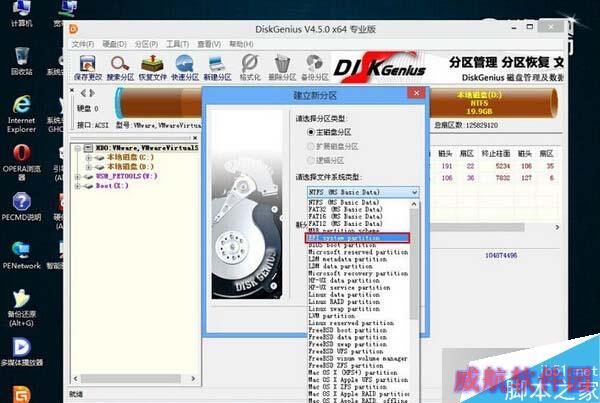This screenshot has width=600, height=403.
Task: Expand the 本地磁盘(D:) tree node
Action: click(89, 167)
